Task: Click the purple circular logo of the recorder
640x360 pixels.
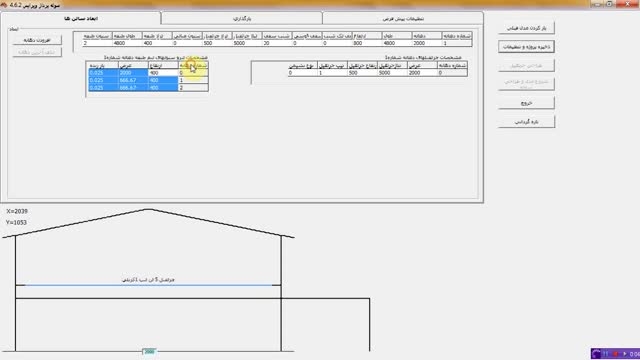Action: tap(596, 354)
